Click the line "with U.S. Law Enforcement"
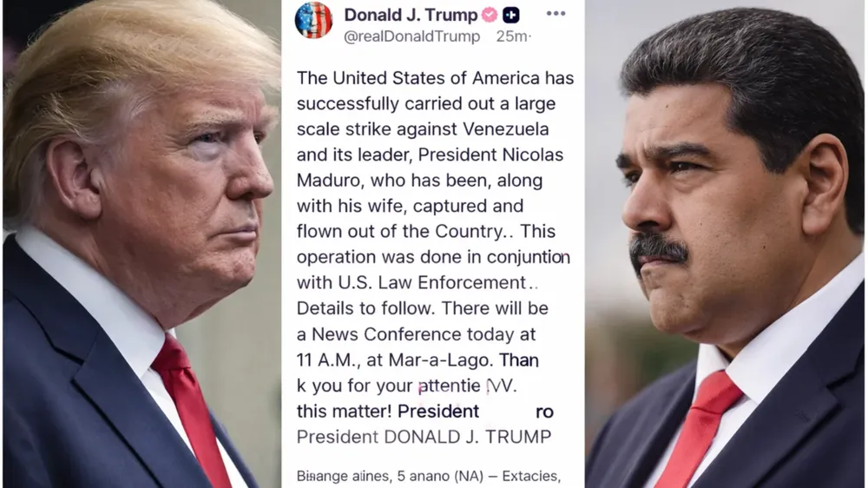The height and width of the screenshot is (488, 868). point(418,282)
